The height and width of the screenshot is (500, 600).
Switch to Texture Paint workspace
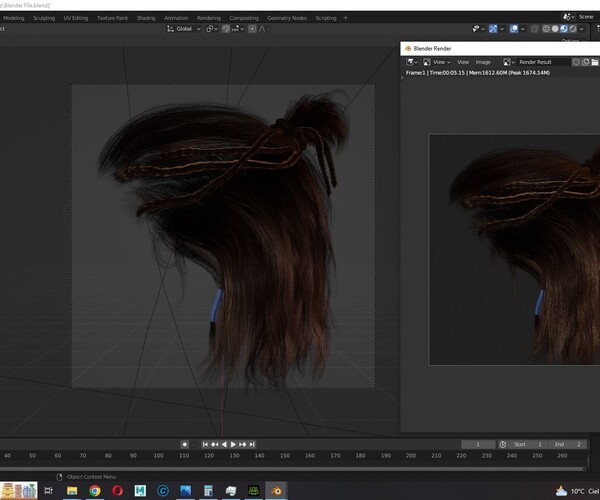point(112,18)
